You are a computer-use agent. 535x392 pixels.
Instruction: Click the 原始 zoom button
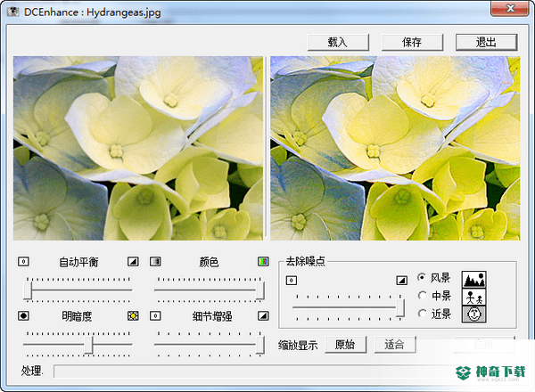[345, 345]
